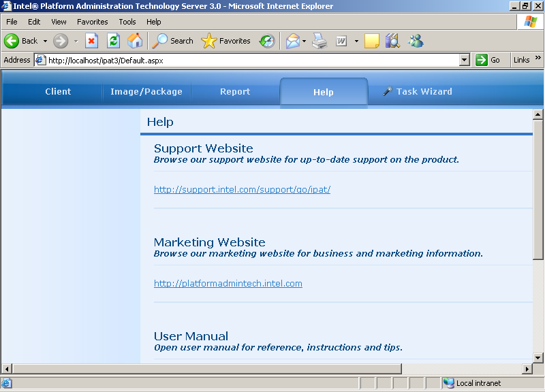Launch the Task Wizard
The width and height of the screenshot is (545, 392).
click(418, 92)
